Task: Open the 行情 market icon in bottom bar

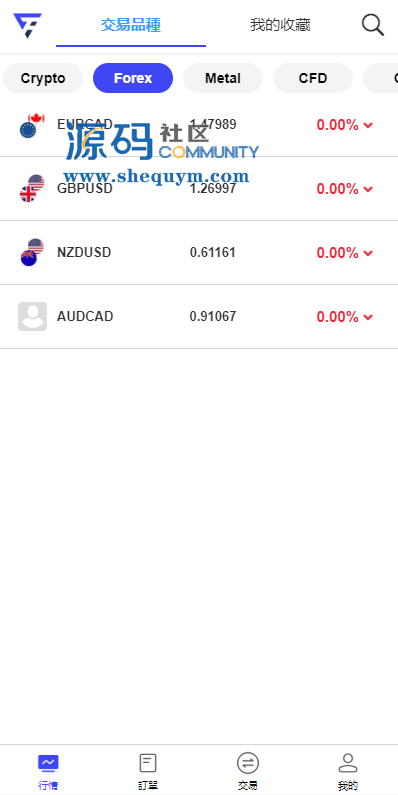Action: [48, 763]
